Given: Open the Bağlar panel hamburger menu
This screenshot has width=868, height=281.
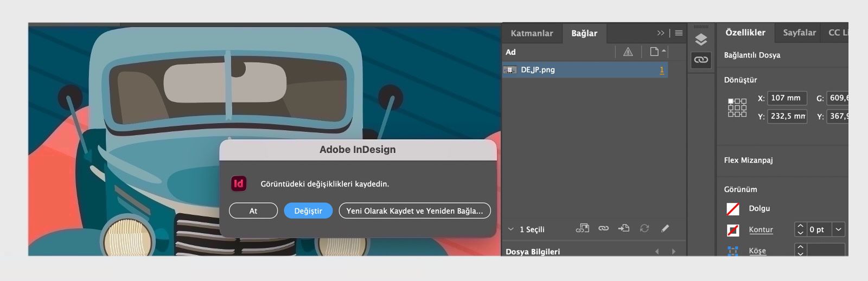Looking at the screenshot, I should tap(679, 33).
